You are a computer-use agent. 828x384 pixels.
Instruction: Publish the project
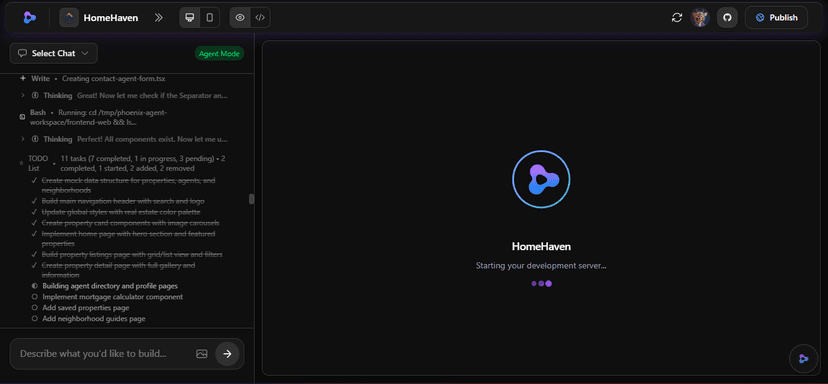[x=776, y=17]
